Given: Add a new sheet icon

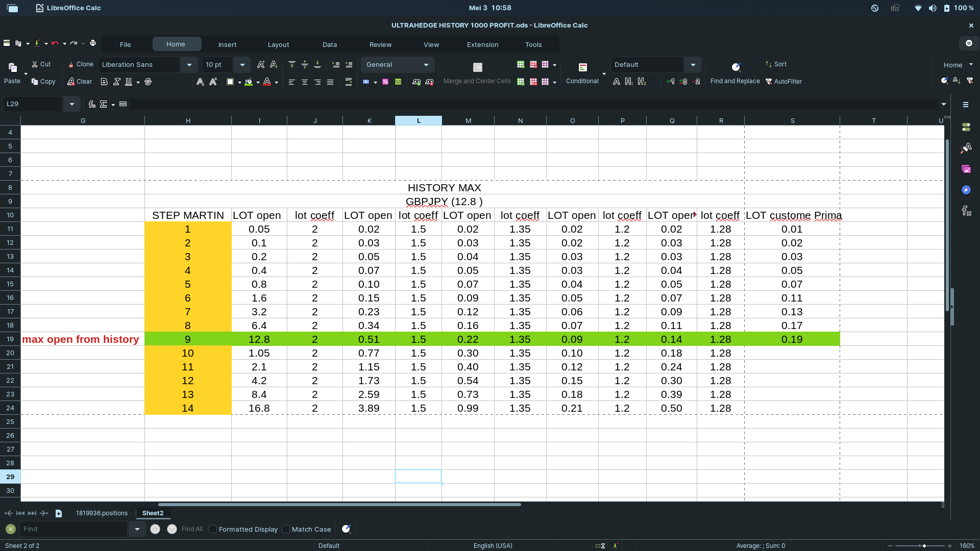Looking at the screenshot, I should [59, 513].
